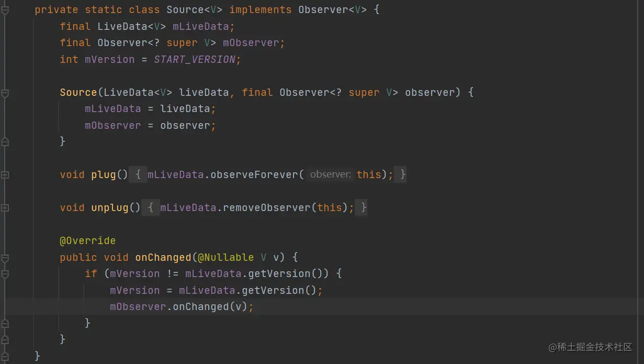Image resolution: width=644 pixels, height=364 pixels.
Task: Click the plug method name
Action: coord(104,175)
